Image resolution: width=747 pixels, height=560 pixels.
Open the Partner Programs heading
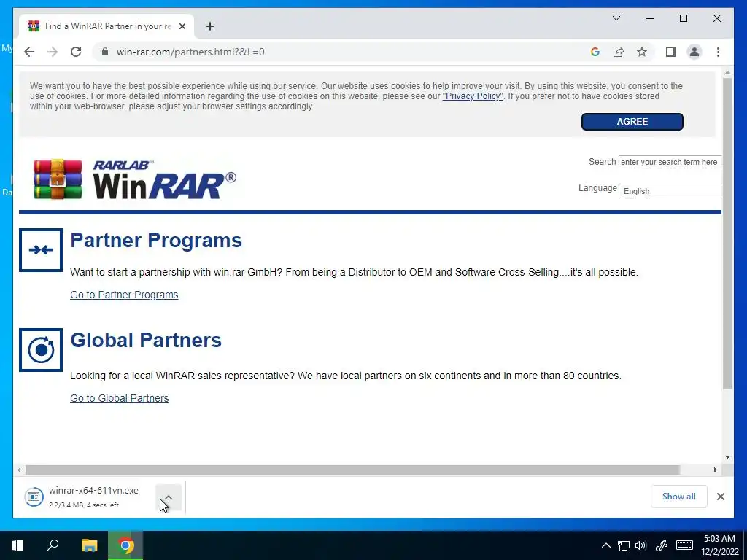pyautogui.click(x=156, y=241)
